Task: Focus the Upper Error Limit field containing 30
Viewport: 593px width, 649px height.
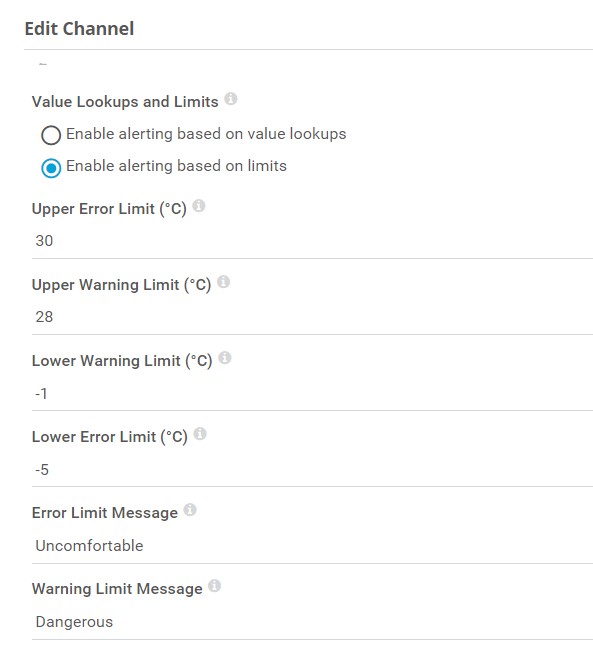Action: pyautogui.click(x=312, y=241)
